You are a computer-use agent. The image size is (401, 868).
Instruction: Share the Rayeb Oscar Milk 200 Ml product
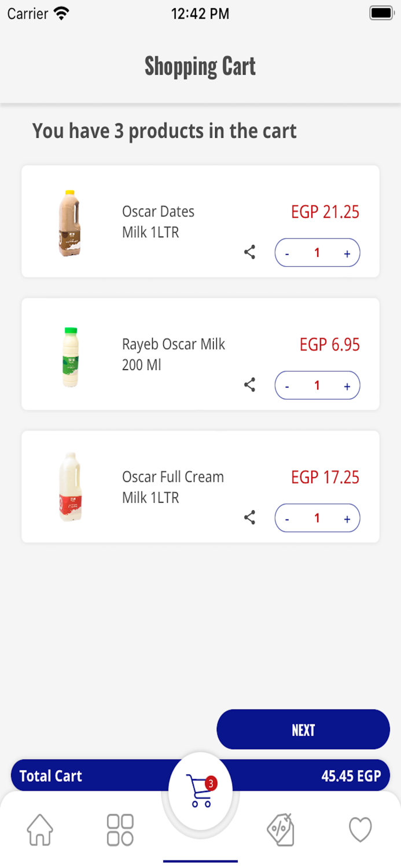coord(249,385)
